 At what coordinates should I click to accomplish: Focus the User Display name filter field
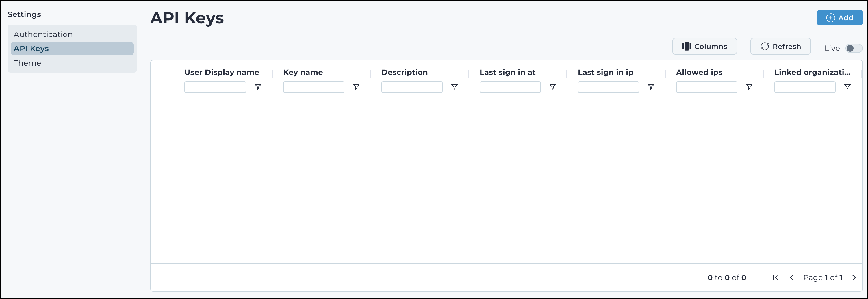point(215,87)
